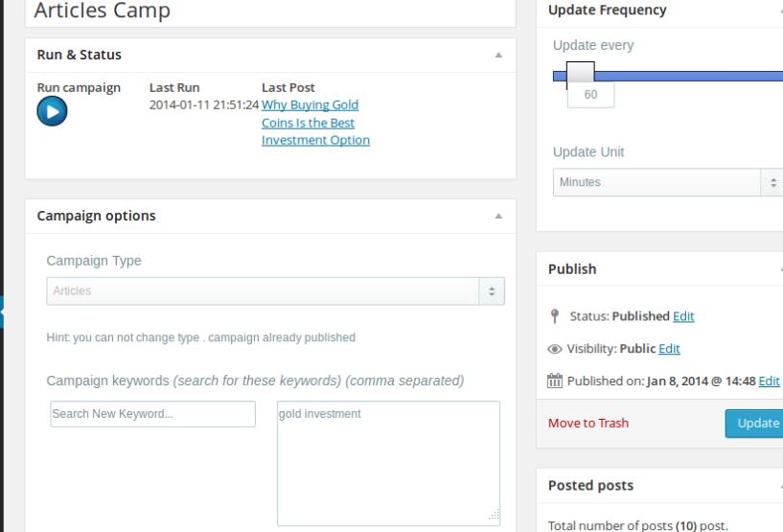
Task: Open the Update Unit Minutes dropdown
Action: tap(668, 182)
